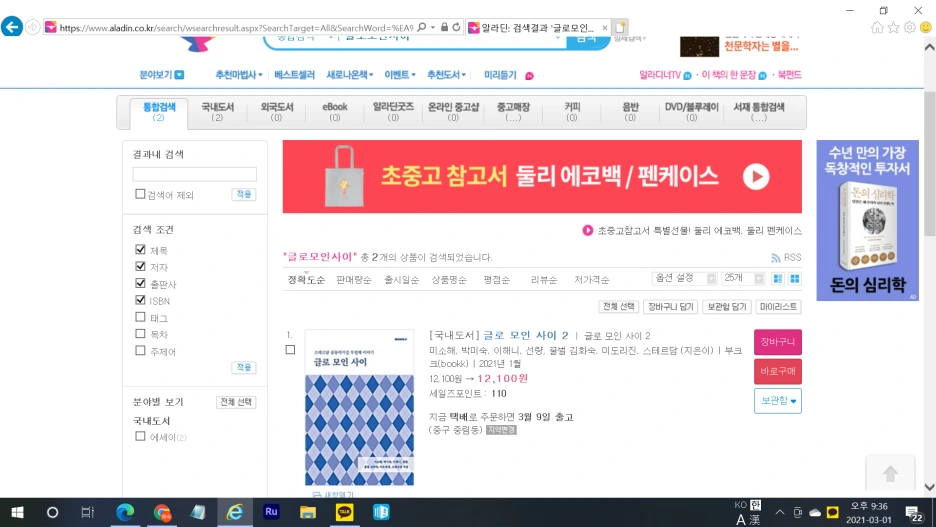
Task: Open the browser home icon
Action: pos(877,27)
